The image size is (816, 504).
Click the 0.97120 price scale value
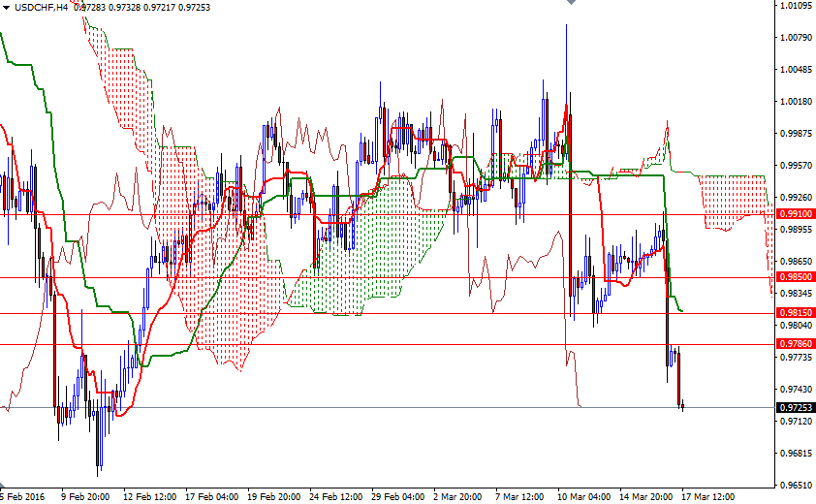[x=797, y=422]
